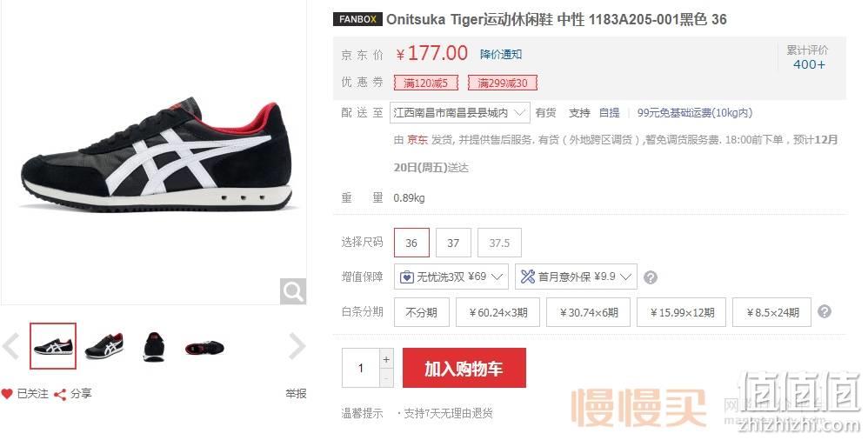Click help question mark beside 首月意外保
Viewport: 868px width, 440px height.
(x=651, y=277)
